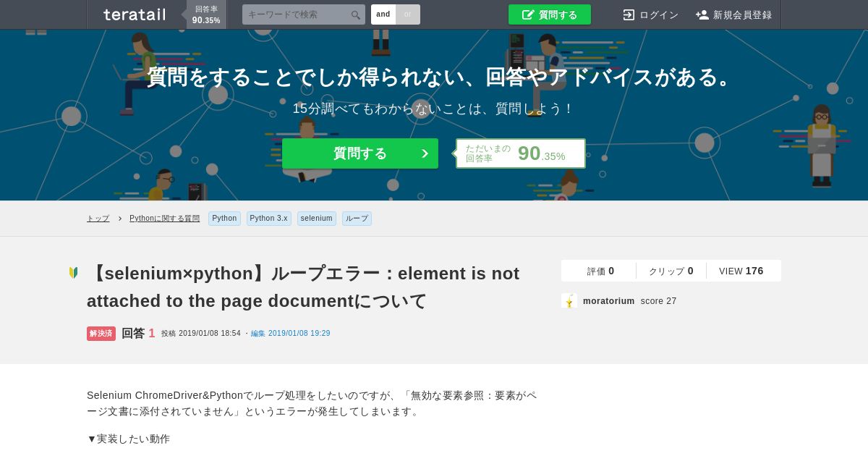
Task: Click the pencil icon in header 質問する button
Action: [x=528, y=14]
